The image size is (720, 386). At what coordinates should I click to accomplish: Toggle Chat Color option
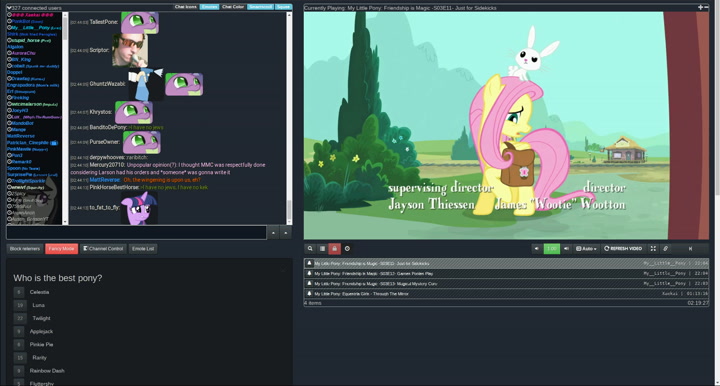[233, 7]
